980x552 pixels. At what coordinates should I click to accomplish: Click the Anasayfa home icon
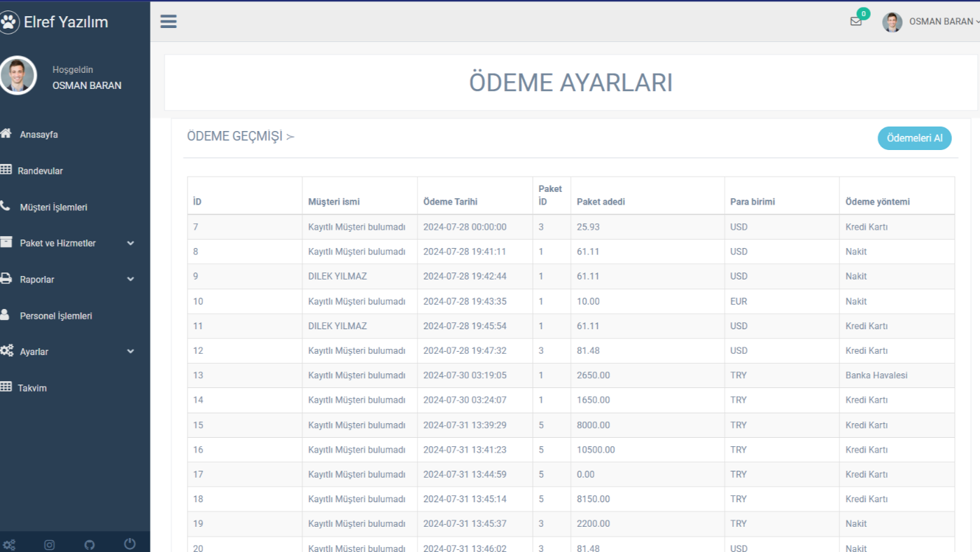(x=6, y=134)
